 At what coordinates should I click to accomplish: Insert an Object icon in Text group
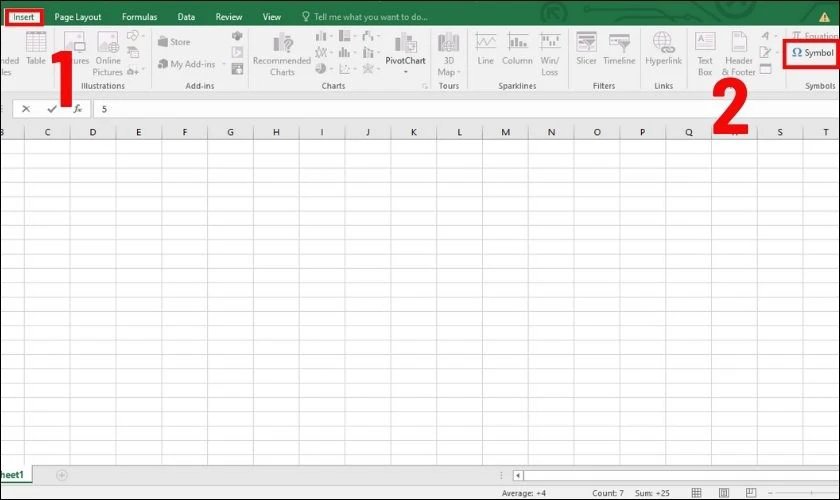point(766,69)
